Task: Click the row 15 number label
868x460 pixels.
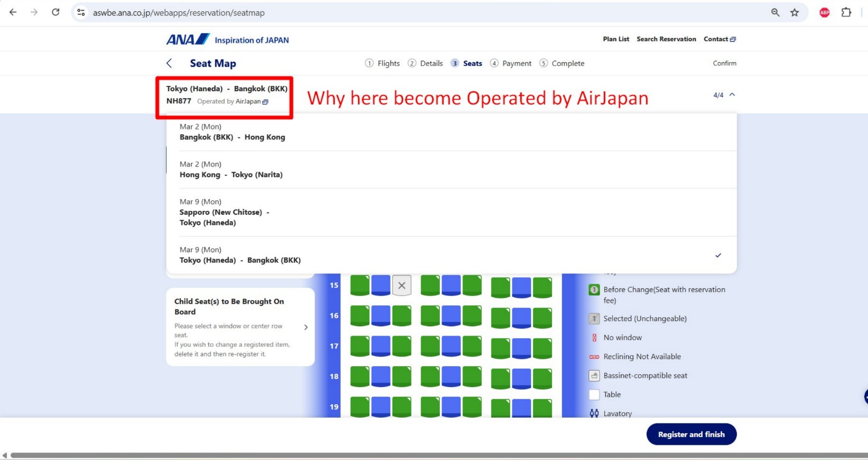Action: (334, 286)
